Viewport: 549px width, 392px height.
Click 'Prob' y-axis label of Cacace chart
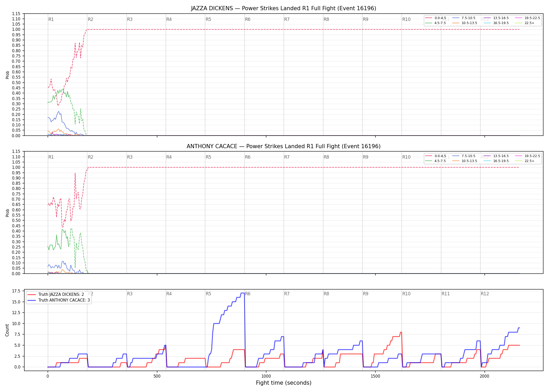pyautogui.click(x=8, y=213)
